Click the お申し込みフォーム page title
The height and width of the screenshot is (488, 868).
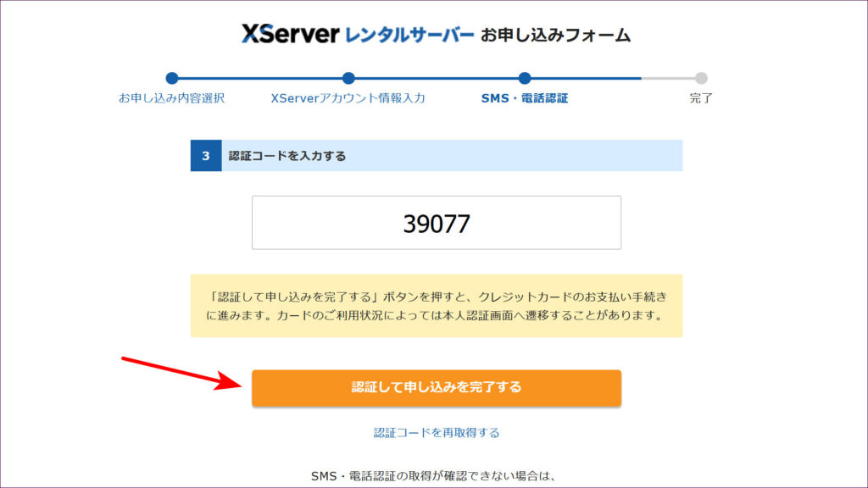(555, 35)
